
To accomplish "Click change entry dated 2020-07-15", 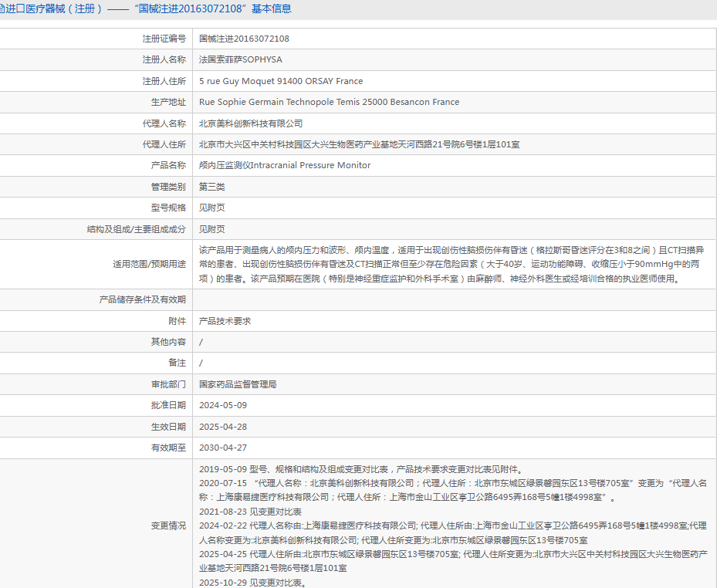I will (x=453, y=490).
